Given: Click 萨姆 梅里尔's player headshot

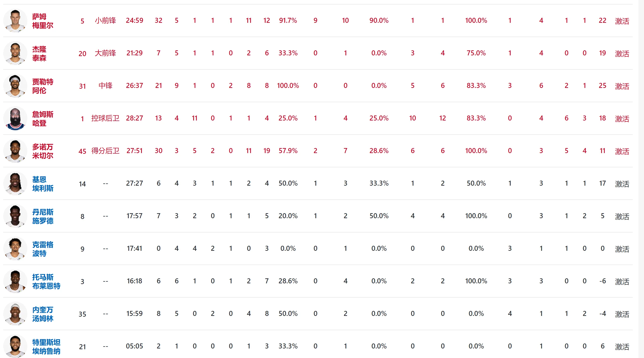Looking at the screenshot, I should pos(15,21).
